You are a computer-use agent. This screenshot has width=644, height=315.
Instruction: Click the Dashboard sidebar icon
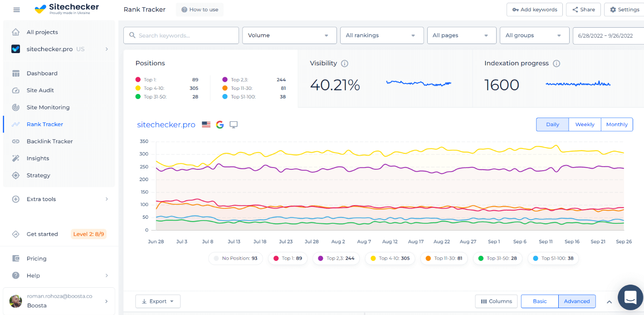pos(16,74)
